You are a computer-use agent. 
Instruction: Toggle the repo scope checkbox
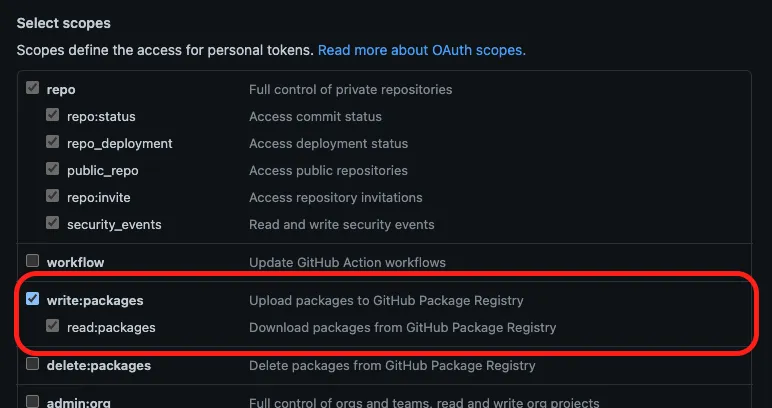(33, 89)
